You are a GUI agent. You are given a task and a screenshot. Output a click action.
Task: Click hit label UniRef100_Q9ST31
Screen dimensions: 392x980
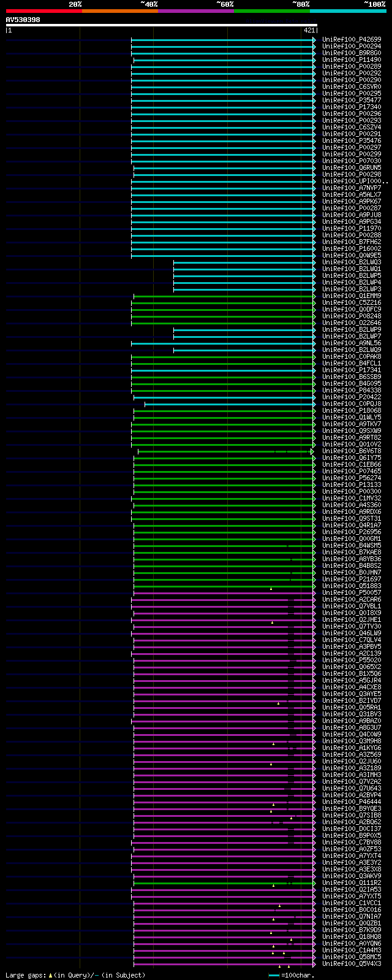[352, 518]
